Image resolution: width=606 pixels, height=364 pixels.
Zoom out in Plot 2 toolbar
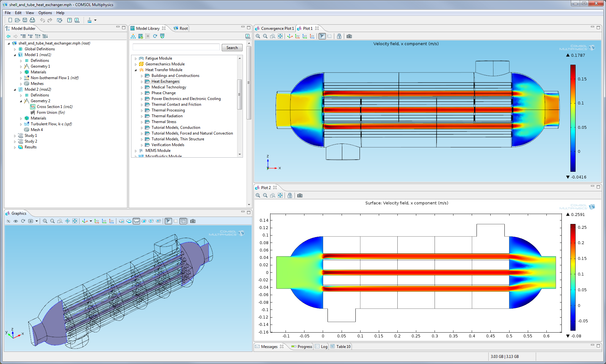click(265, 195)
